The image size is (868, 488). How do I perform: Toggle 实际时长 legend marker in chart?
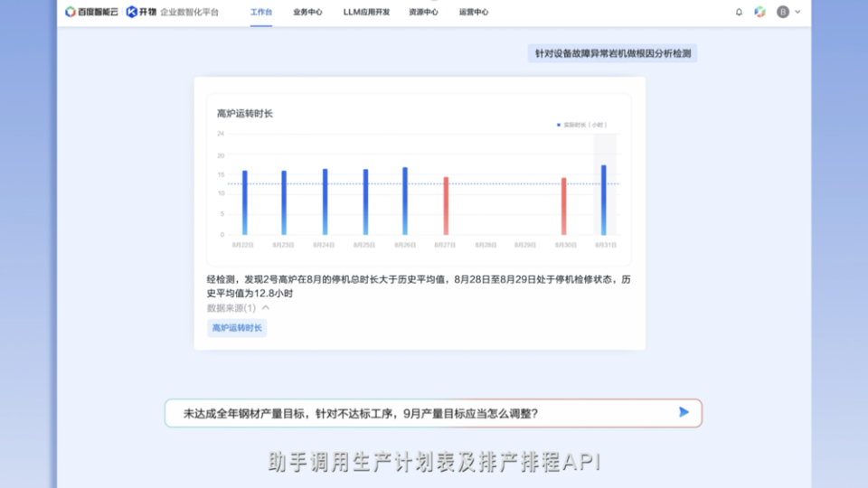tap(559, 125)
